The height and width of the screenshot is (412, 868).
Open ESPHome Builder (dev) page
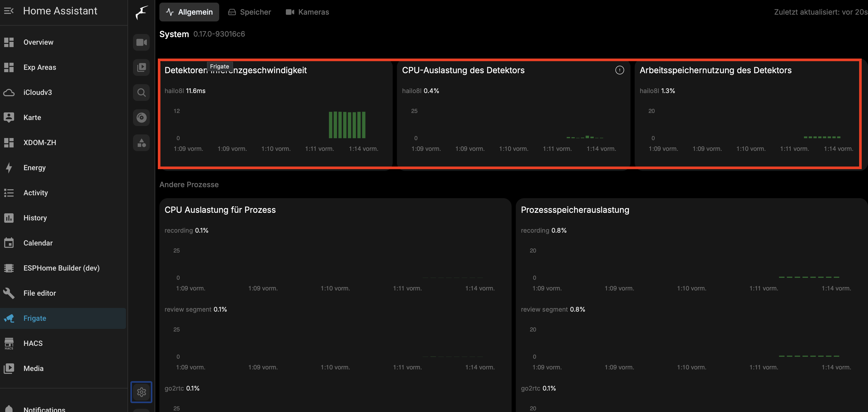point(61,268)
